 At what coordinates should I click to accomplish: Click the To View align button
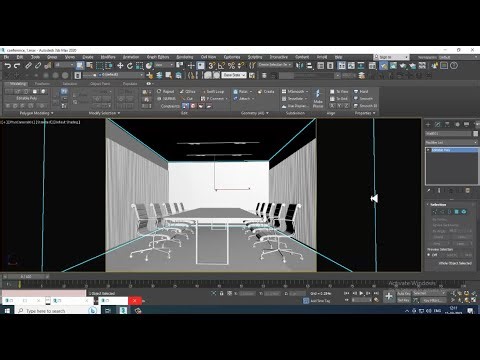(339, 91)
